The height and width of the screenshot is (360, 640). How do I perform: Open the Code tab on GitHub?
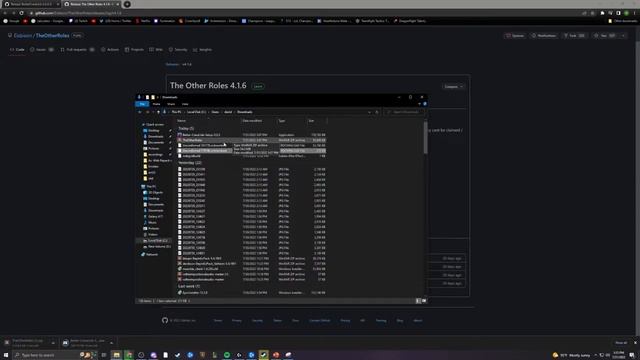point(17,50)
